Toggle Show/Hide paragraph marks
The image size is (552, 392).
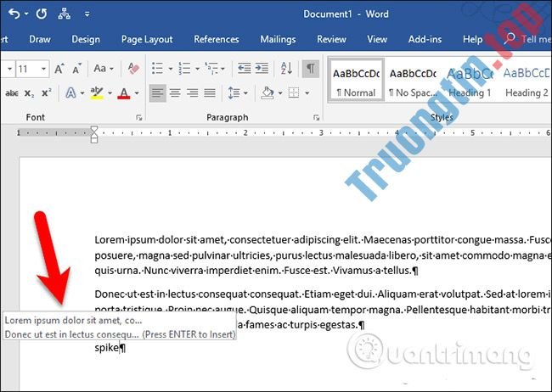[x=311, y=68]
